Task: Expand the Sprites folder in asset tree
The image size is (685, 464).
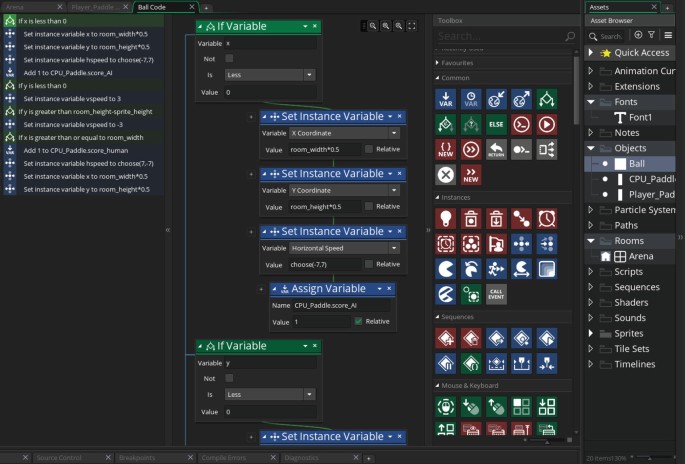Action: tap(591, 334)
